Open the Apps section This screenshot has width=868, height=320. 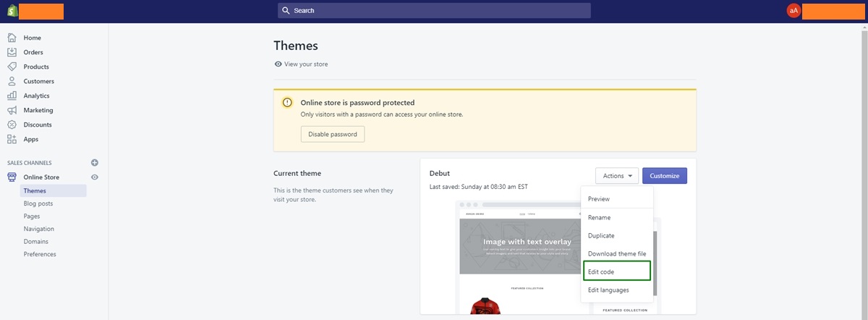point(31,139)
